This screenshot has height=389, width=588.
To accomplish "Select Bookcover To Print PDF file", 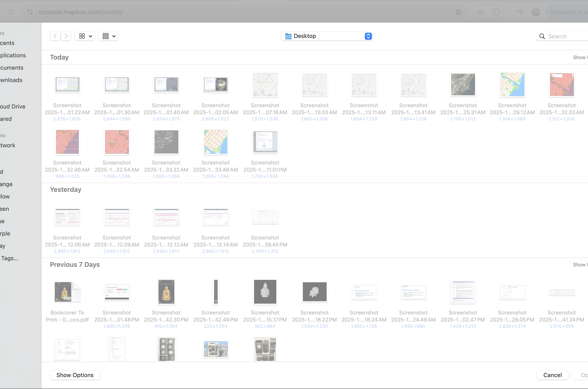I will (x=67, y=292).
